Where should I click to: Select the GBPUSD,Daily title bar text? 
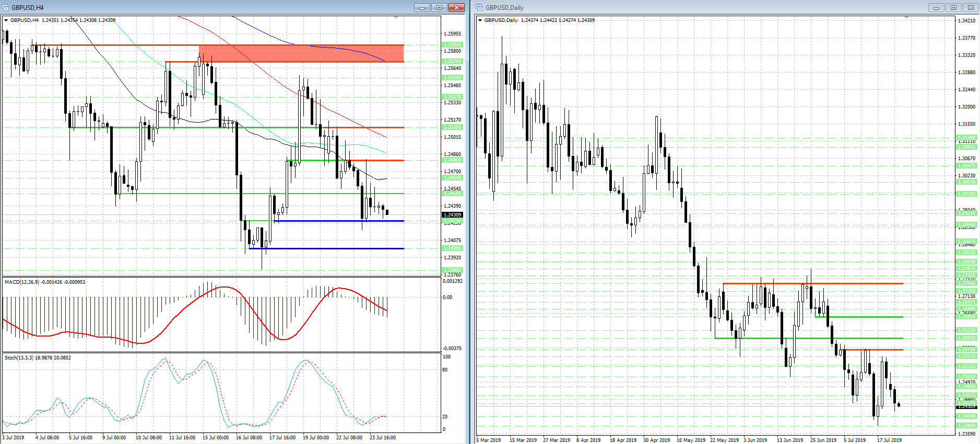coord(504,8)
